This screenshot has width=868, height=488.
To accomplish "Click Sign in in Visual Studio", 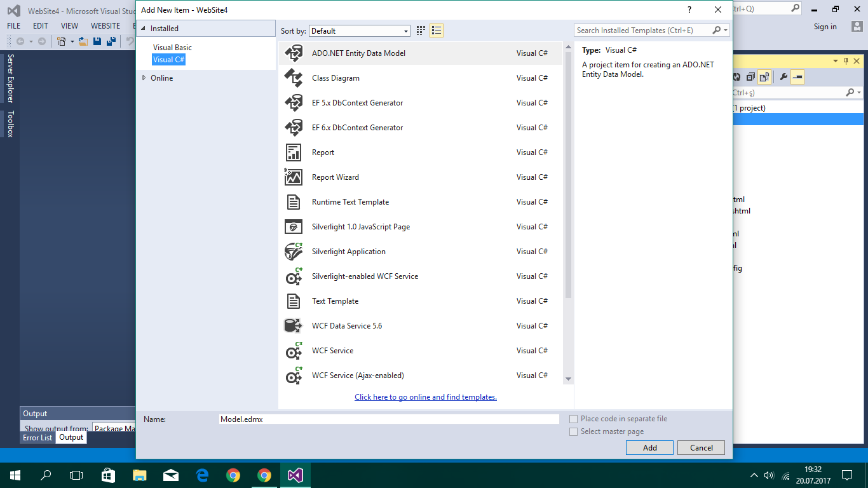I will click(825, 27).
